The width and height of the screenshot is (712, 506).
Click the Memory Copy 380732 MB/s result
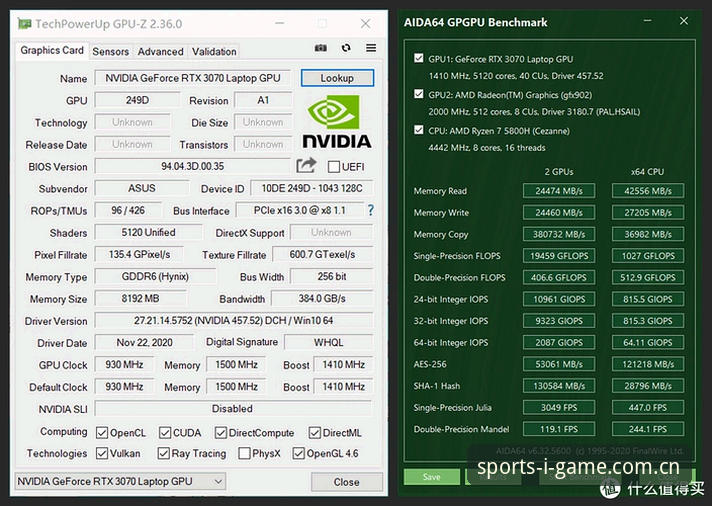coord(559,234)
